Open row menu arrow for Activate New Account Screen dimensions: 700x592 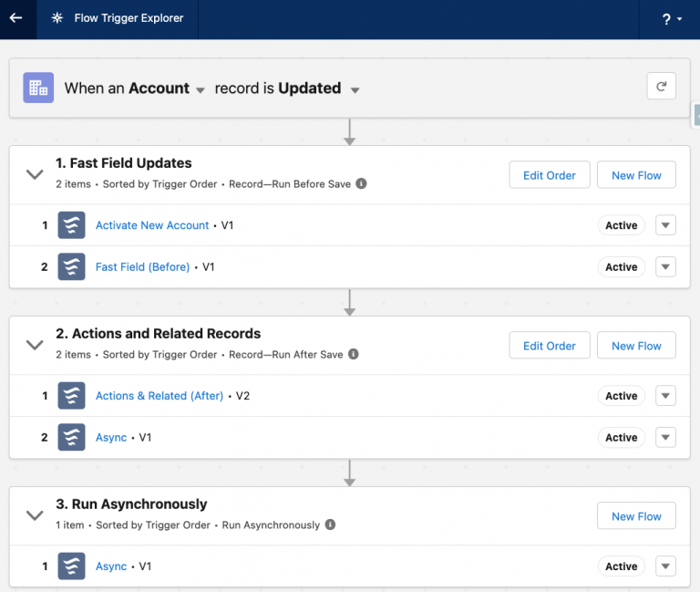pyautogui.click(x=665, y=225)
